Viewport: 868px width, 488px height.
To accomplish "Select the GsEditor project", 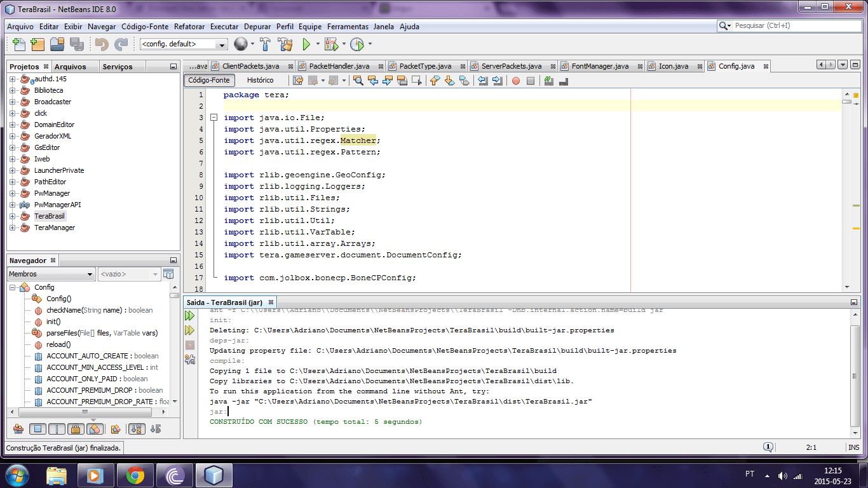I will click(47, 147).
